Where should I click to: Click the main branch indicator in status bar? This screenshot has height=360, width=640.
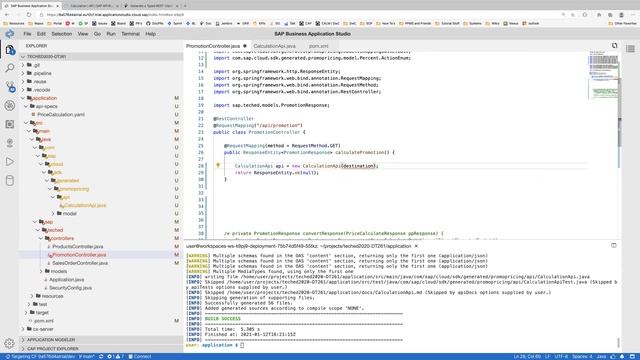coord(87,356)
